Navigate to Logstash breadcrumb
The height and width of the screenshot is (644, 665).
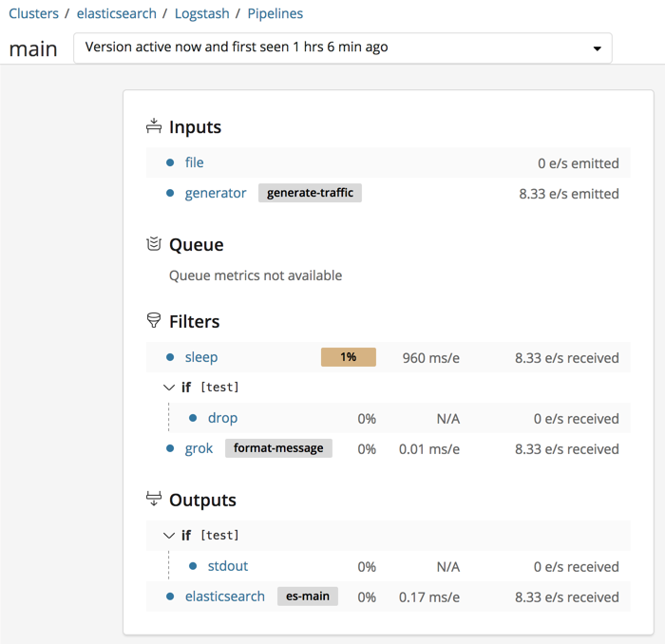click(202, 14)
